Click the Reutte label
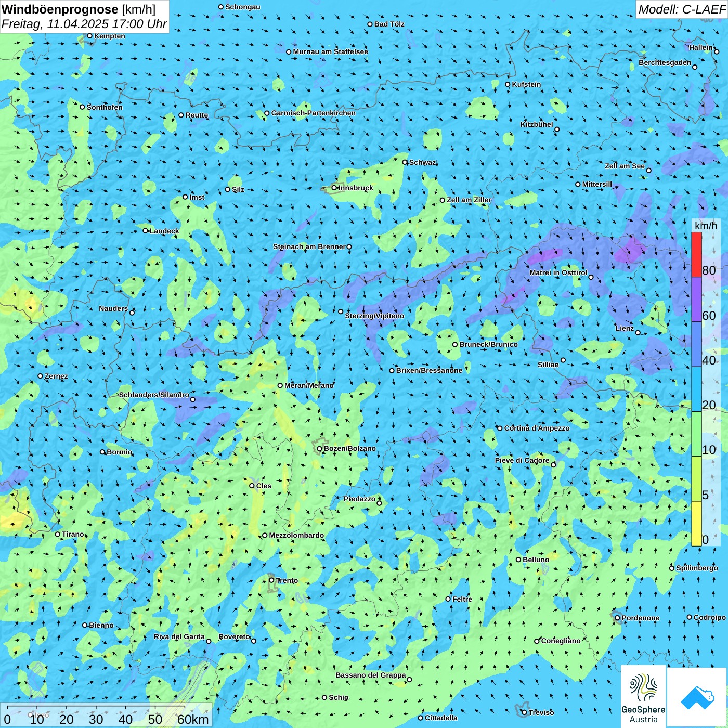The height and width of the screenshot is (728, 728). point(197,115)
